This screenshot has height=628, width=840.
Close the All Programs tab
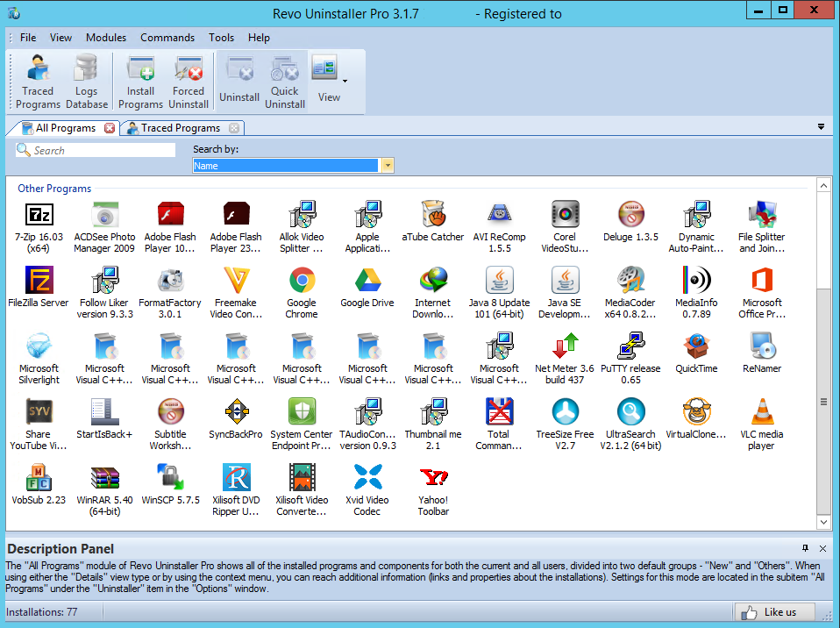click(110, 128)
